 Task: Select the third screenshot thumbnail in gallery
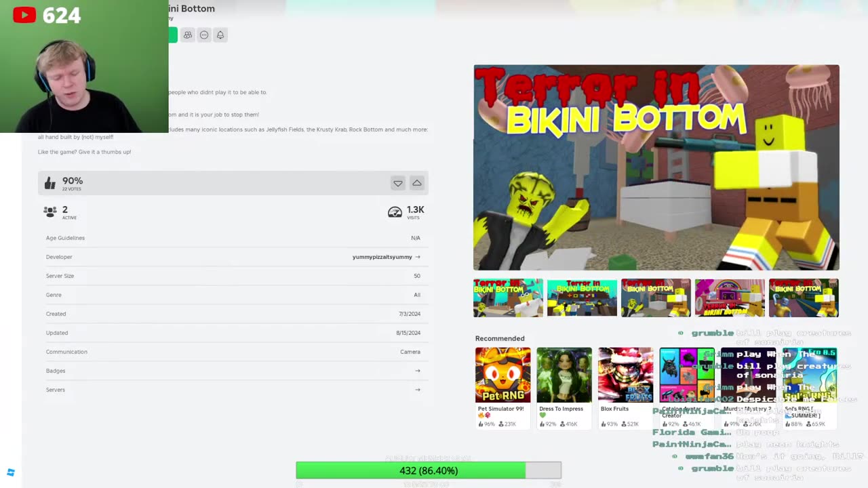pyautogui.click(x=656, y=298)
